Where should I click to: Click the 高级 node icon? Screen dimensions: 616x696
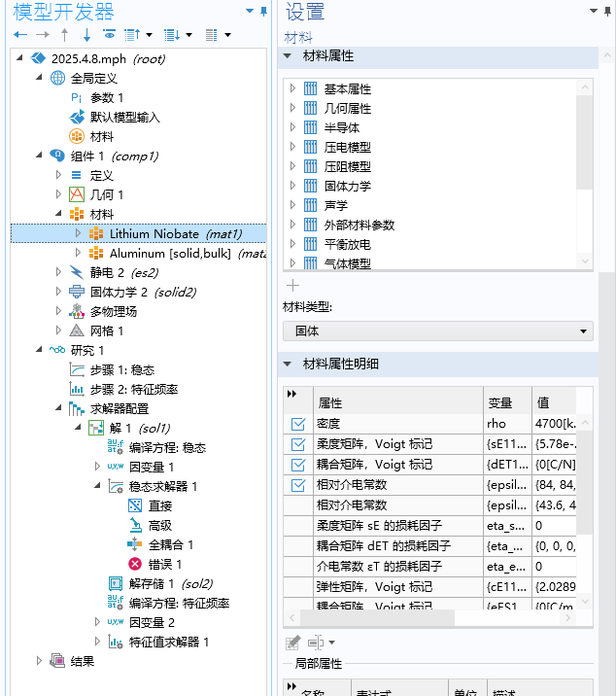point(135,526)
